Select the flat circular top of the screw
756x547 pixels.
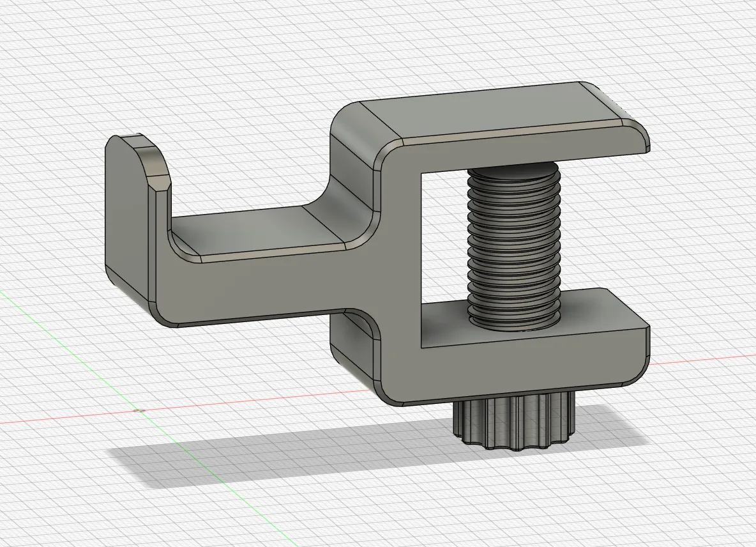coord(513,169)
